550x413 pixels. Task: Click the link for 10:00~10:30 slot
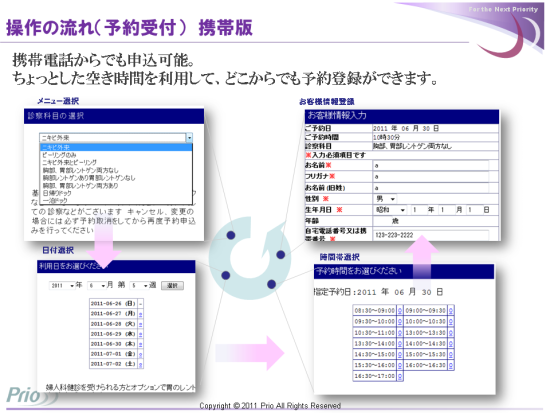[x=451, y=321]
